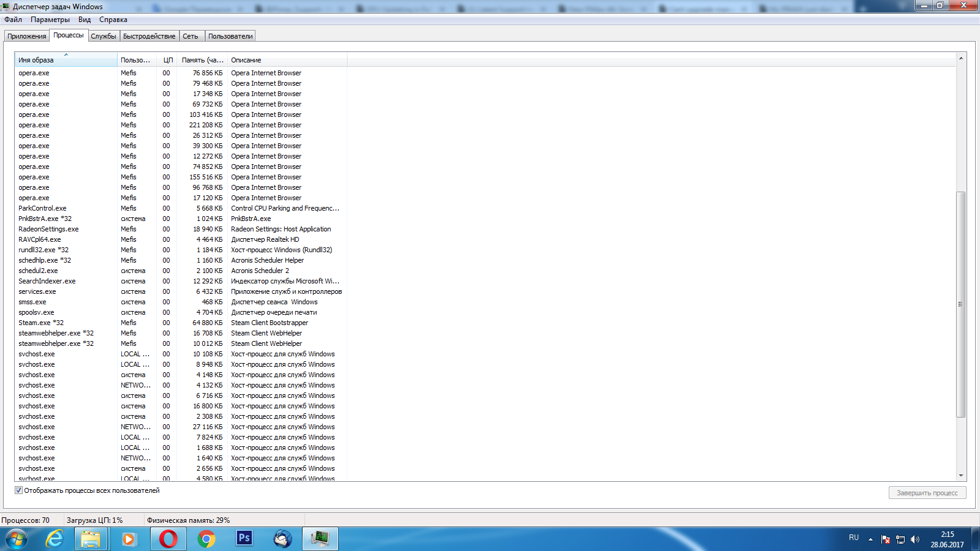Click the scroll down arrow of process list
Viewport: 980px width, 551px height.
(x=961, y=475)
